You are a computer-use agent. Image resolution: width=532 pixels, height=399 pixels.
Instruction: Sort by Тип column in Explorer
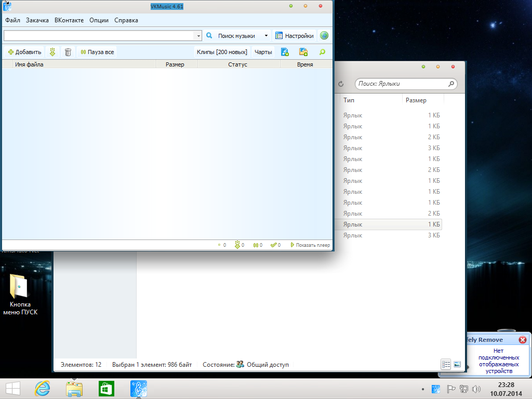[371, 100]
